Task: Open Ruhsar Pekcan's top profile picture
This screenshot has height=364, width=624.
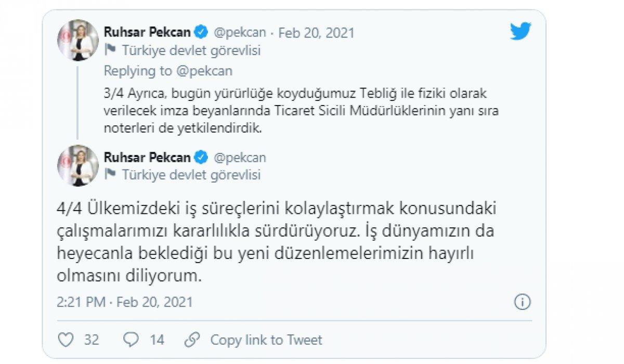Action: point(78,40)
